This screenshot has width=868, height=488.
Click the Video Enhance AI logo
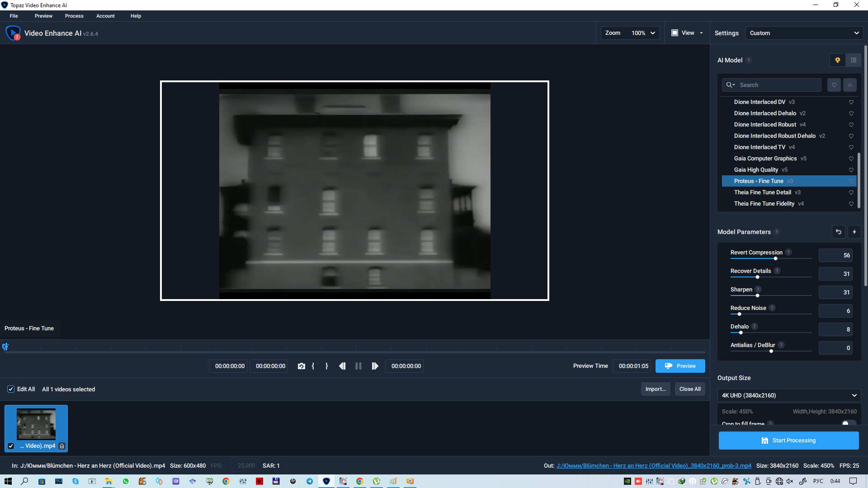(x=13, y=33)
